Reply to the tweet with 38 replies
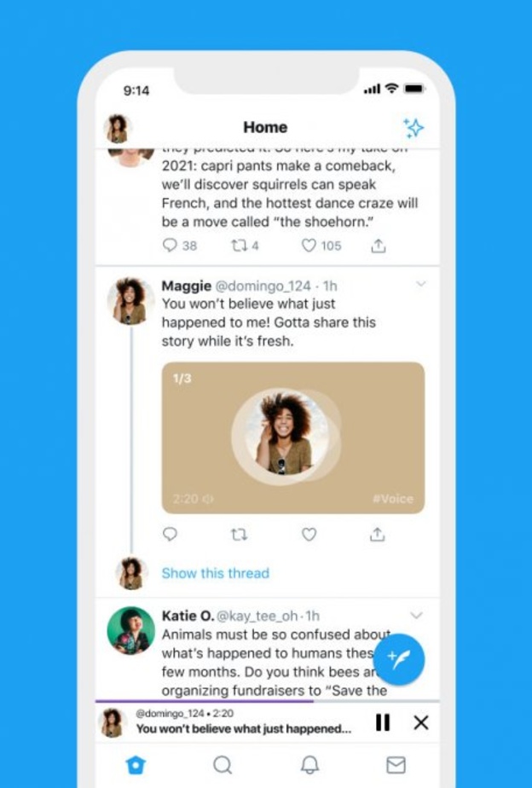 pyautogui.click(x=171, y=246)
